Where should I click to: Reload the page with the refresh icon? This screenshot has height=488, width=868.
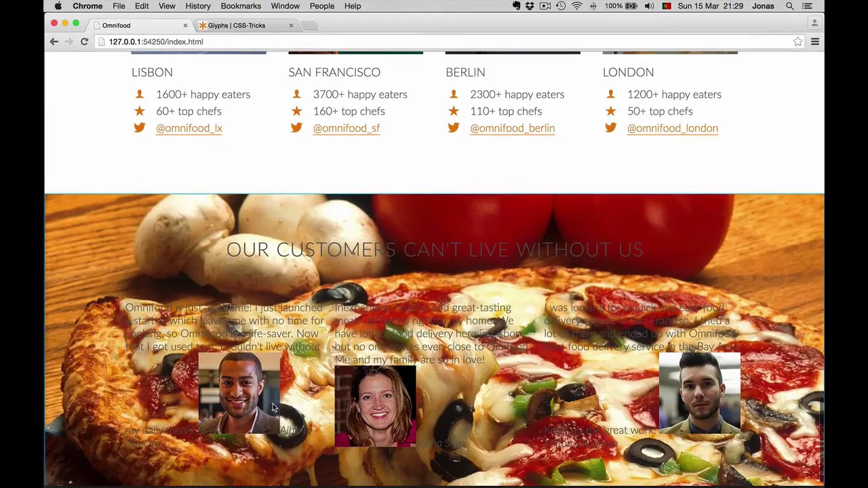[x=84, y=42]
